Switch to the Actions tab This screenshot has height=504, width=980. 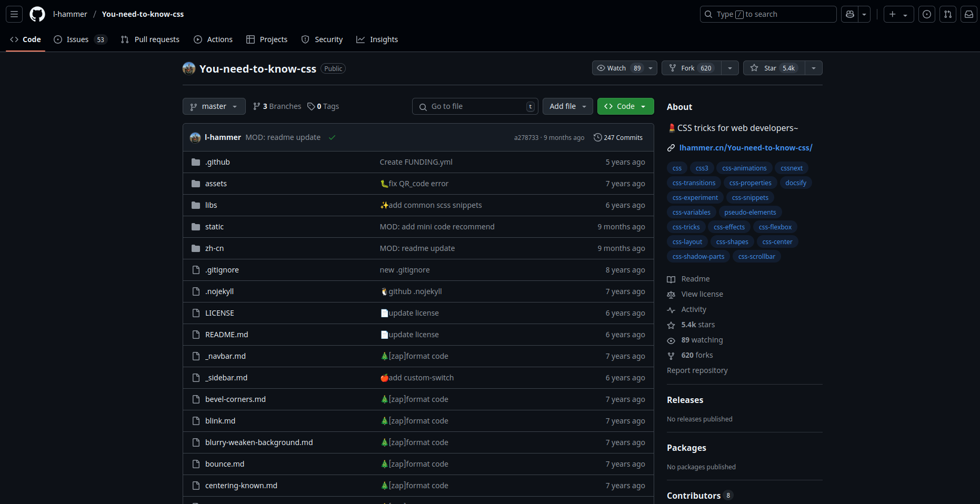[x=213, y=39]
